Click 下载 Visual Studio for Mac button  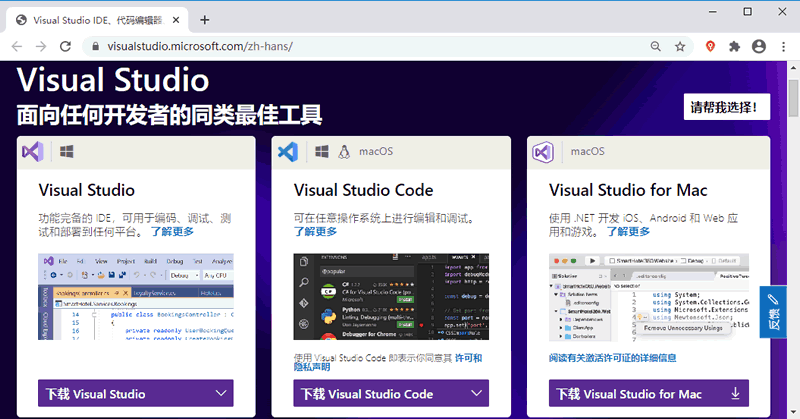tap(649, 393)
